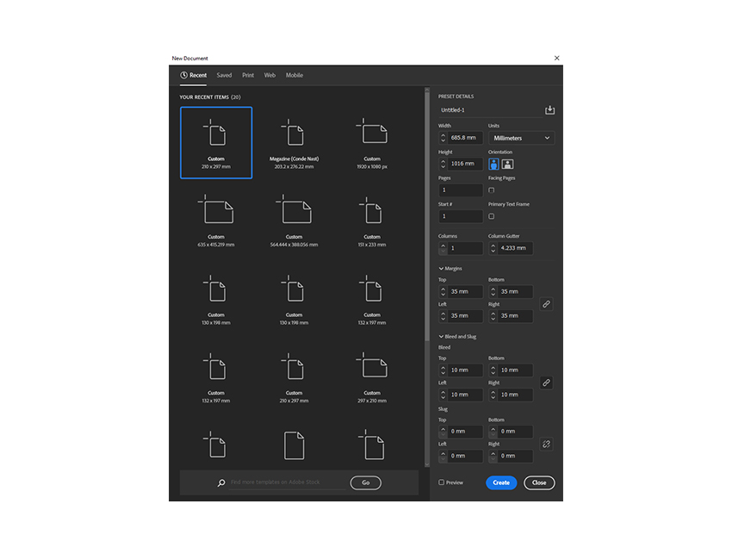Click the Height value field 1016 mm
The image size is (732, 560).
tap(465, 164)
